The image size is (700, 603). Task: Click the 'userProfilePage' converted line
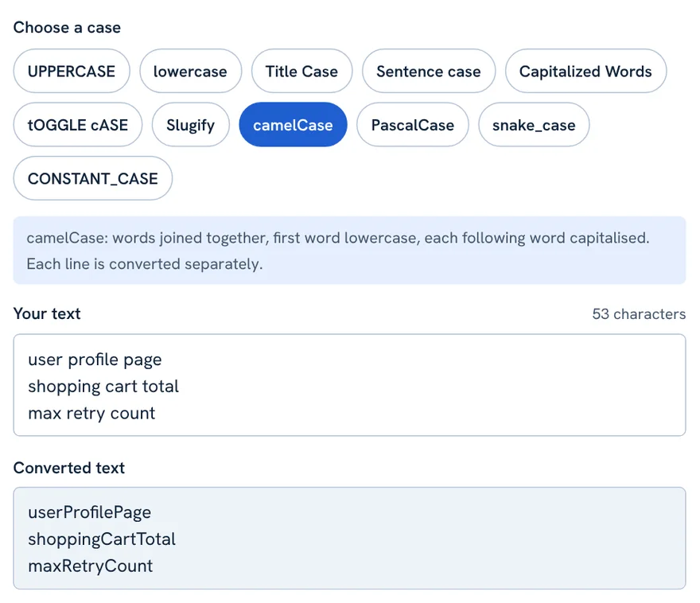pos(89,512)
